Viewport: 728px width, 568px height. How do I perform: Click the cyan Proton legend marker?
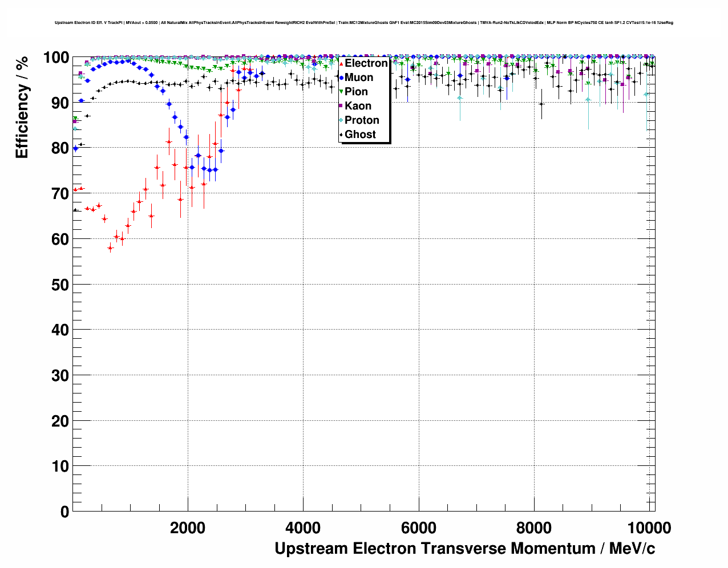coord(341,120)
